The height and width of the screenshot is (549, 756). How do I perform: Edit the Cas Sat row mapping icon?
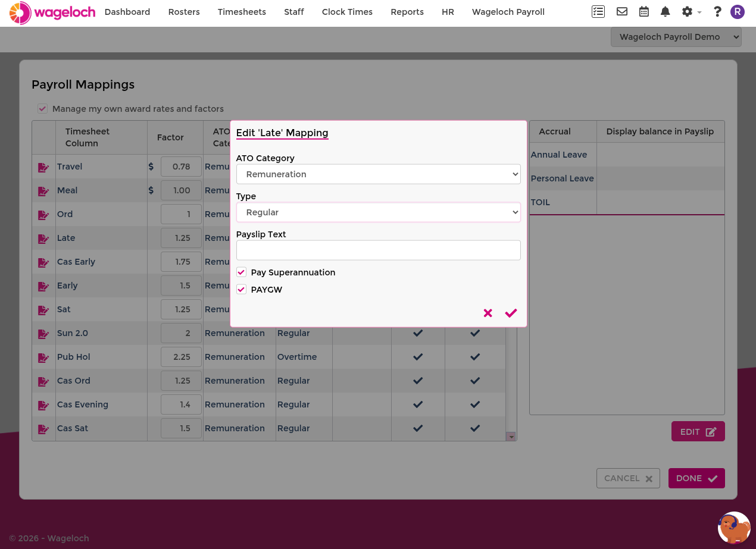[43, 429]
